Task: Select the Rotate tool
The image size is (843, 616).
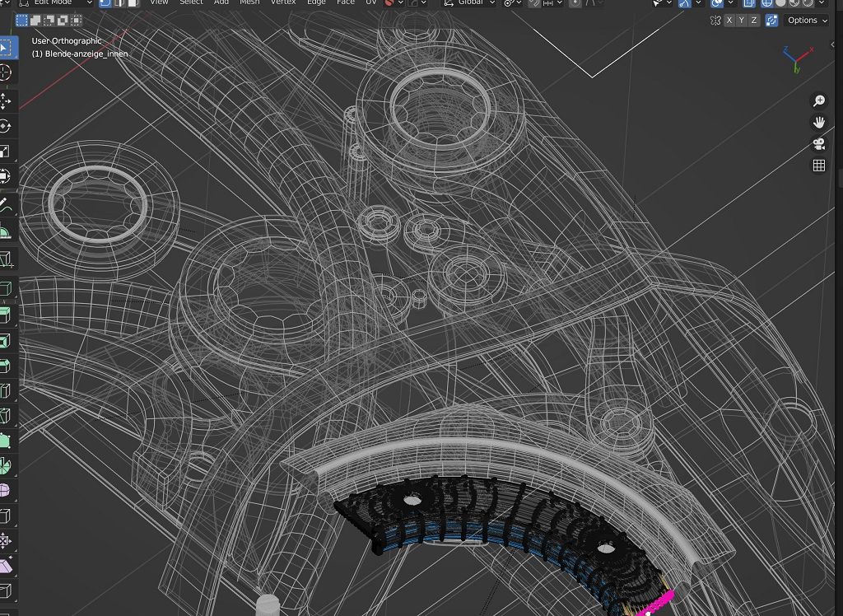Action: click(x=5, y=127)
